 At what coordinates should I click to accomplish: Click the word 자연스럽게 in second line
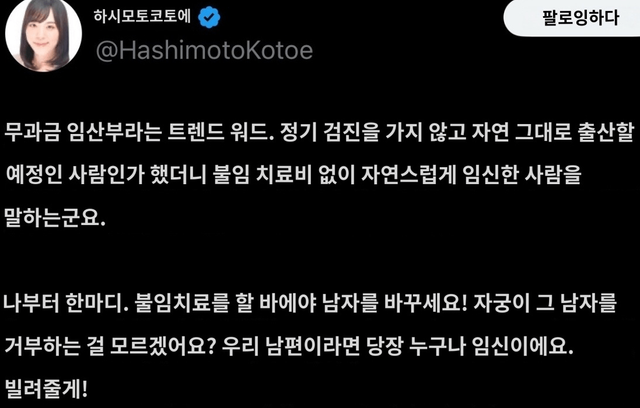coord(409,175)
